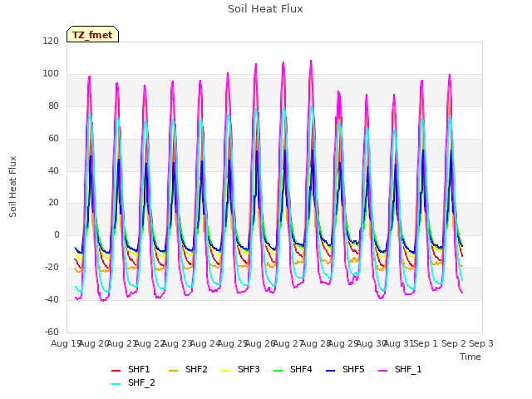Click the magenta SHF_1 legend color marker
This screenshot has width=532, height=399.
click(x=382, y=371)
